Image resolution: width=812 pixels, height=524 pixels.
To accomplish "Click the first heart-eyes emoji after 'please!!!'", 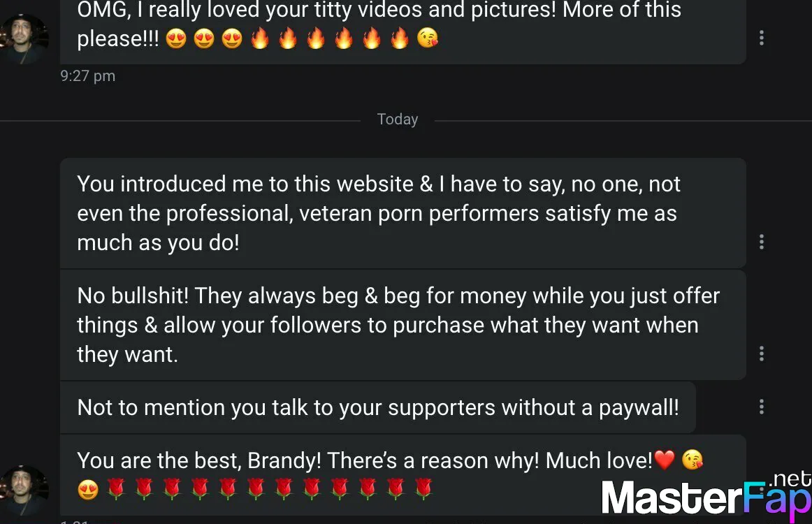I will point(176,38).
